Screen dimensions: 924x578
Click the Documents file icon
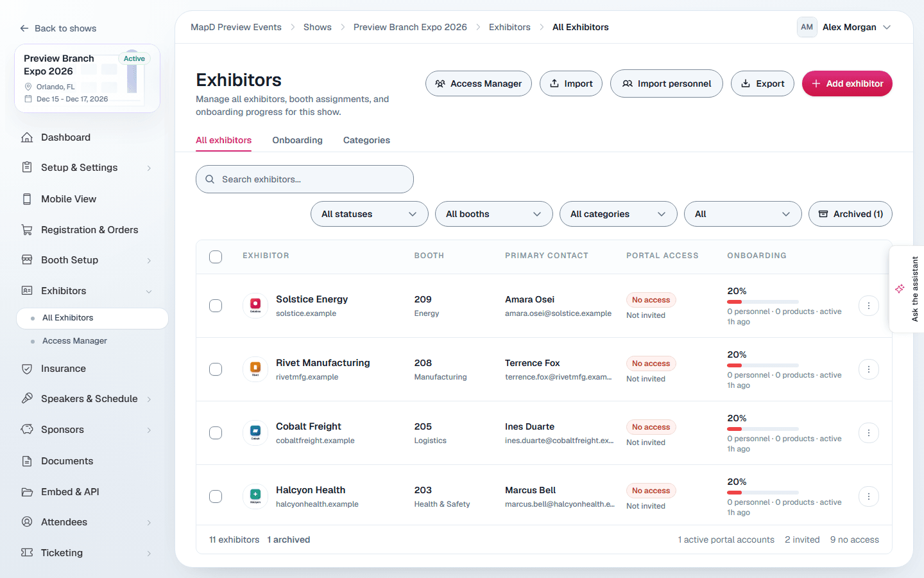(27, 461)
